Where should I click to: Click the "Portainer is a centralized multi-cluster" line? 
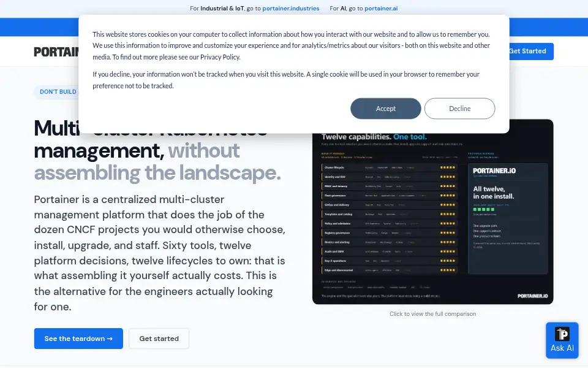coord(129,199)
